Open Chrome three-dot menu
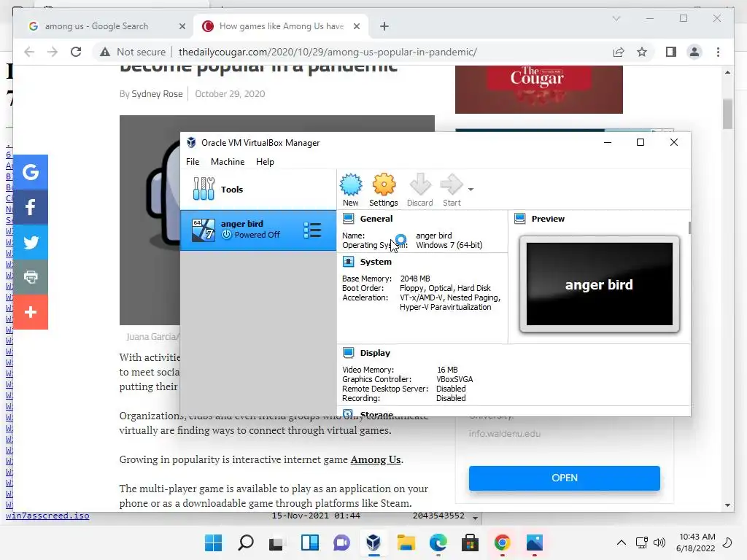747x560 pixels. coord(718,52)
